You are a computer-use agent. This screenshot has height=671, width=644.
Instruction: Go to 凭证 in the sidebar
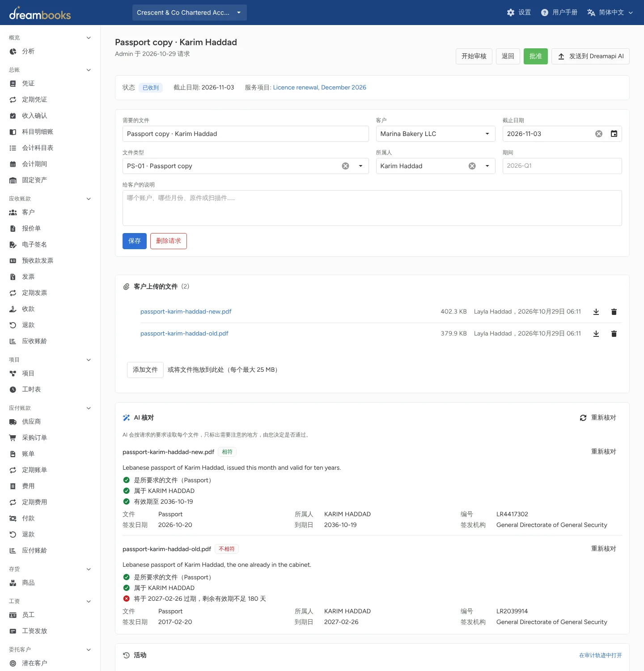[50, 84]
